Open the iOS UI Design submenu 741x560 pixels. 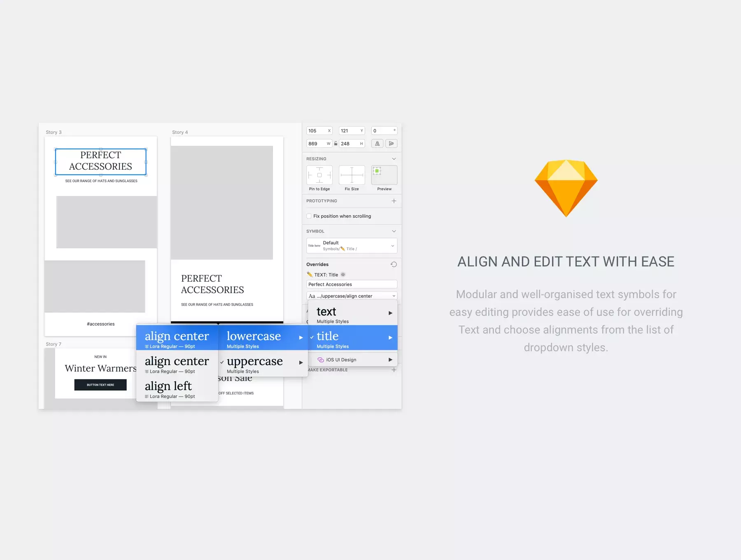tap(353, 360)
